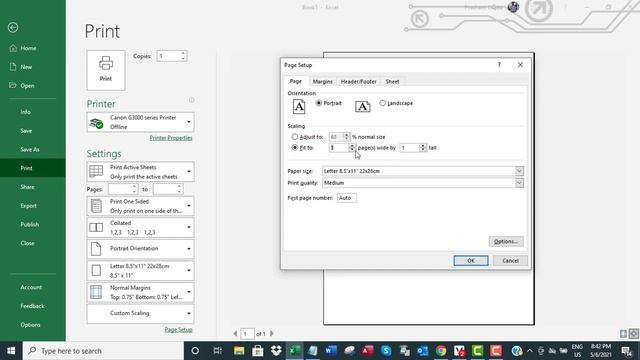The height and width of the screenshot is (360, 640).
Task: Click the Zoom to Page preview icon
Action: pos(633,334)
